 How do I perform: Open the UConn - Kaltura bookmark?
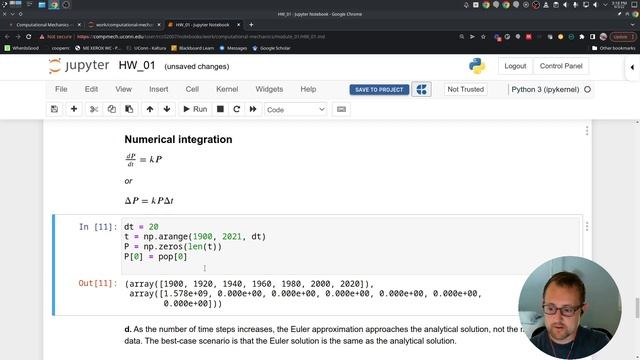coord(146,48)
